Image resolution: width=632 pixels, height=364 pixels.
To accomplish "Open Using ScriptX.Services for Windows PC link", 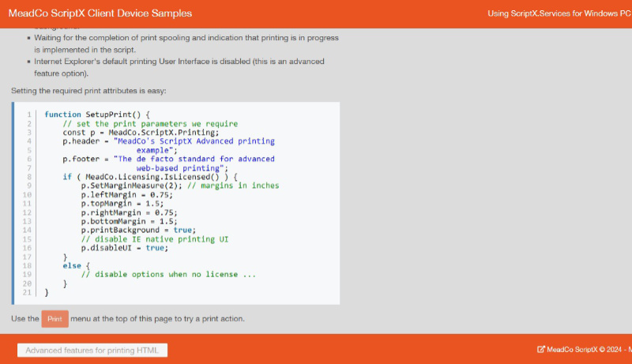I will [559, 13].
